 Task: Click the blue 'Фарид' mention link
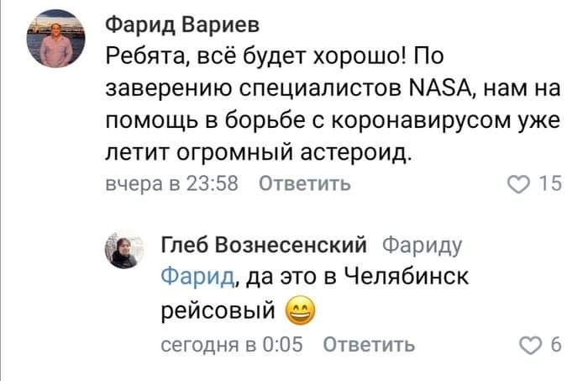(197, 275)
